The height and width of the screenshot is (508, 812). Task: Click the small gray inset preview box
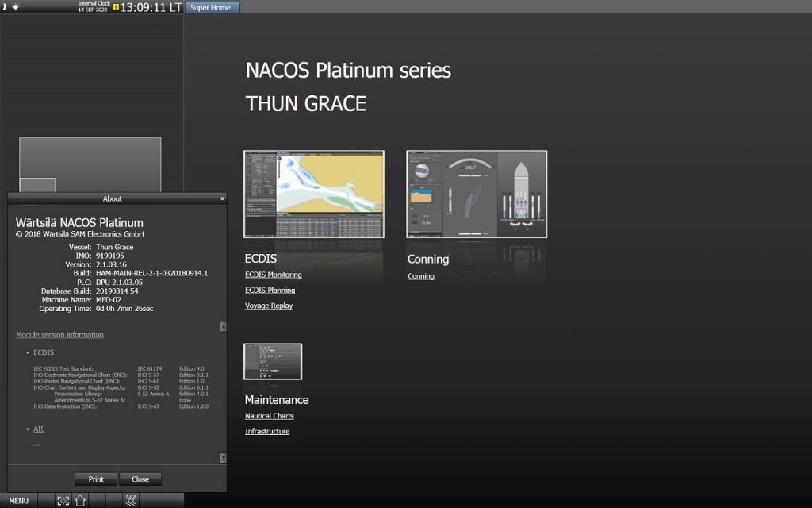coord(38,185)
